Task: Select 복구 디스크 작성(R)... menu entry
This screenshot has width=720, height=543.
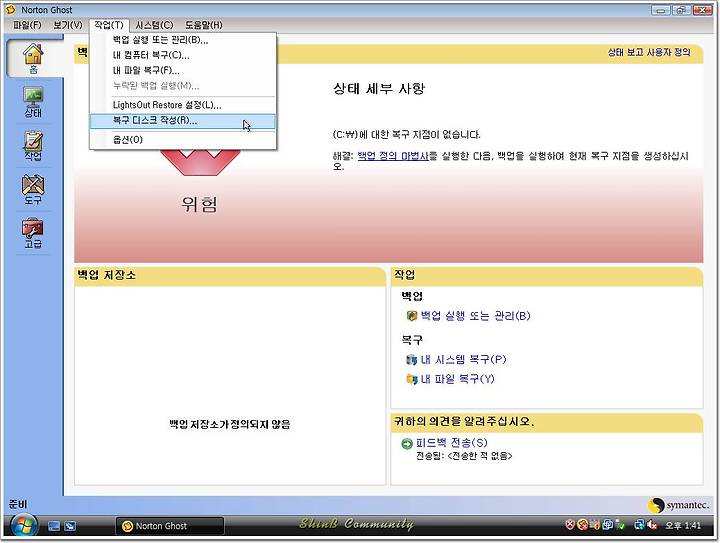Action: 183,121
